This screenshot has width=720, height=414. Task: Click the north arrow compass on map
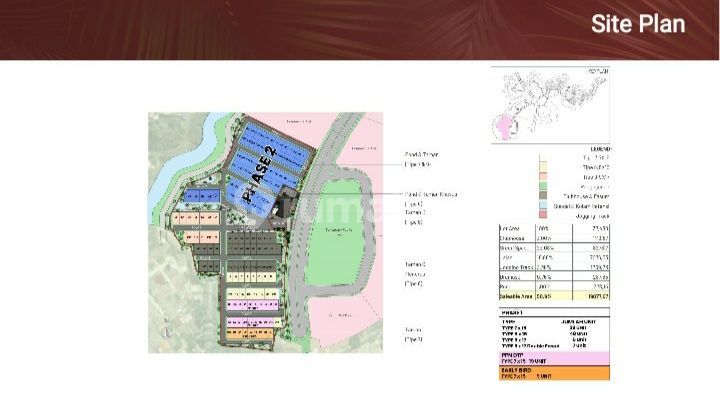(x=167, y=329)
